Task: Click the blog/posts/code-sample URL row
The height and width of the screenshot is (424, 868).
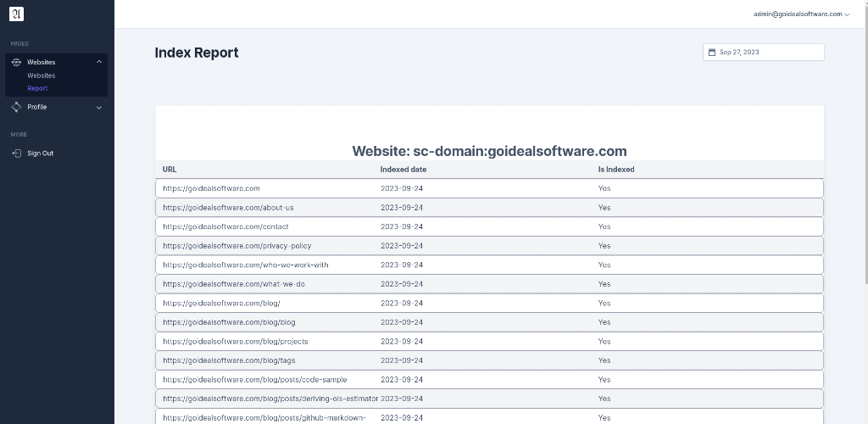Action: pyautogui.click(x=254, y=380)
